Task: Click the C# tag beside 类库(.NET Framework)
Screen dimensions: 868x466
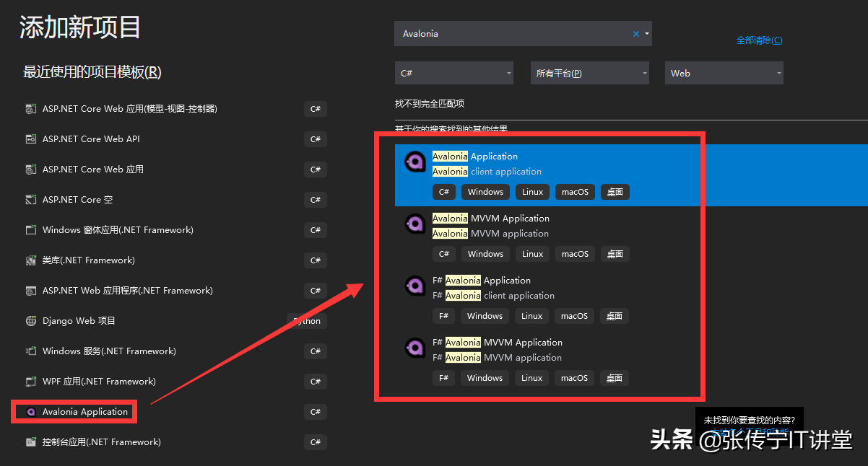Action: click(316, 260)
